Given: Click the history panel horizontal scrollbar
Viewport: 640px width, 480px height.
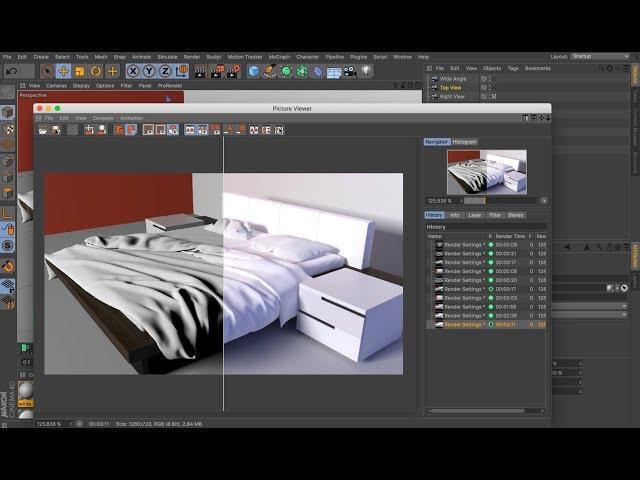Looking at the screenshot, I should point(476,411).
